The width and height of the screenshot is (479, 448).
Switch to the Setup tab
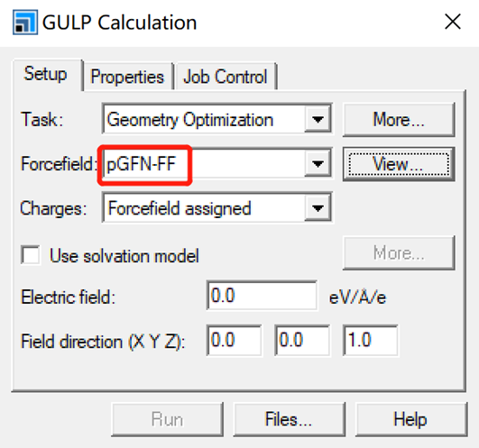coord(45,74)
